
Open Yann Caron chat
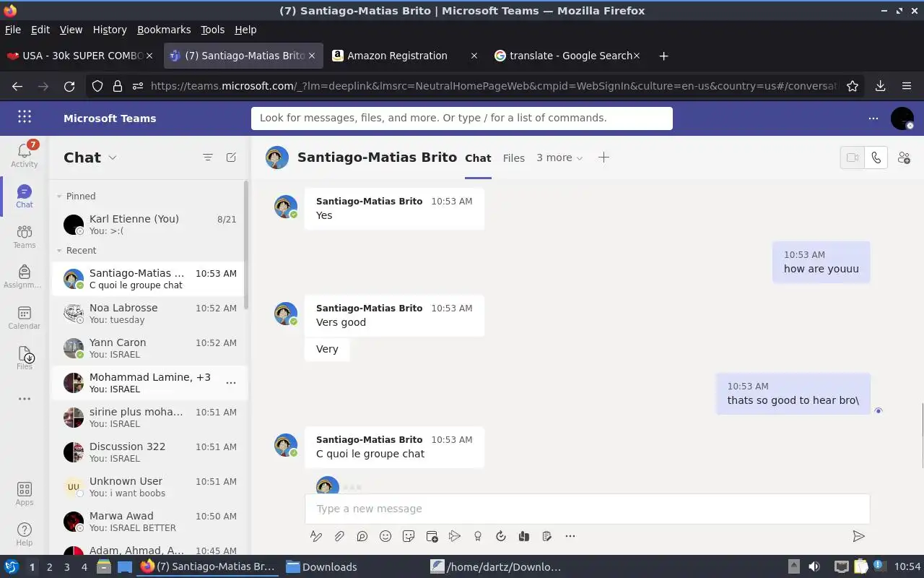pyautogui.click(x=148, y=348)
